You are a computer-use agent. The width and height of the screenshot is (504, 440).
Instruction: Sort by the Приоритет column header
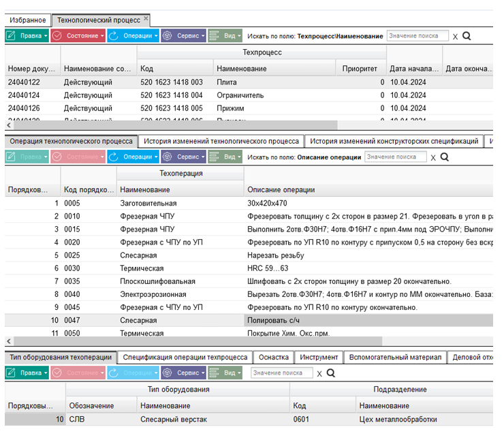coord(360,69)
